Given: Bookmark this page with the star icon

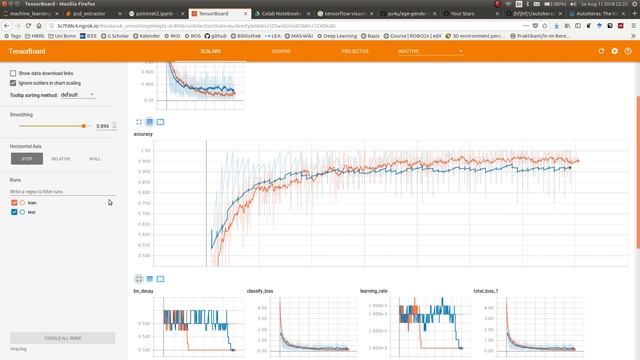Looking at the screenshot, I should coord(545,26).
